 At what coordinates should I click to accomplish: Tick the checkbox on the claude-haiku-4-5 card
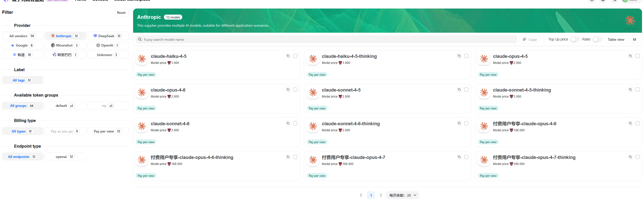tap(295, 56)
